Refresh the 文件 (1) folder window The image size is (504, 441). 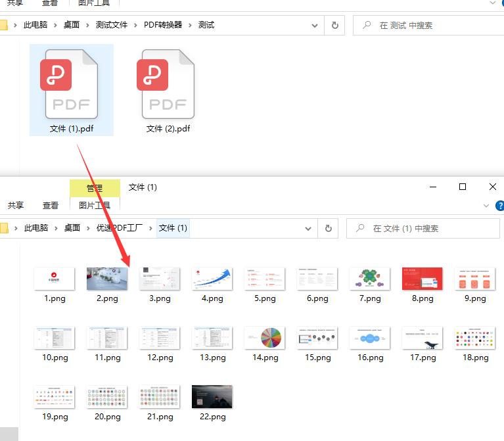point(328,228)
